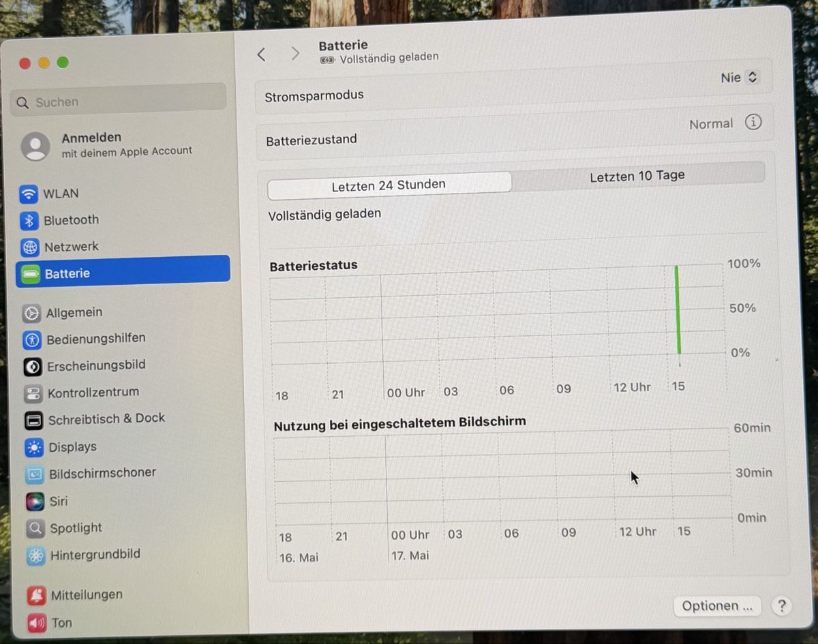Click the Ton speaker icon
818x644 pixels.
37,623
